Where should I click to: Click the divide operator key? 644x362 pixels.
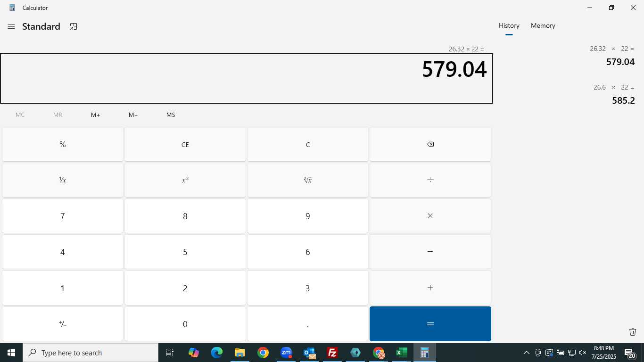(x=430, y=180)
